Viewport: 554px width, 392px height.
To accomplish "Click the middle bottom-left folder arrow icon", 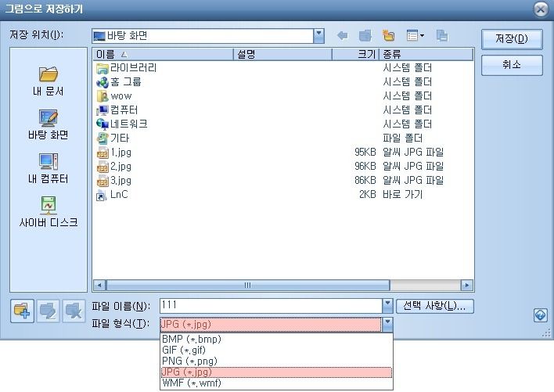I will click(x=48, y=311).
